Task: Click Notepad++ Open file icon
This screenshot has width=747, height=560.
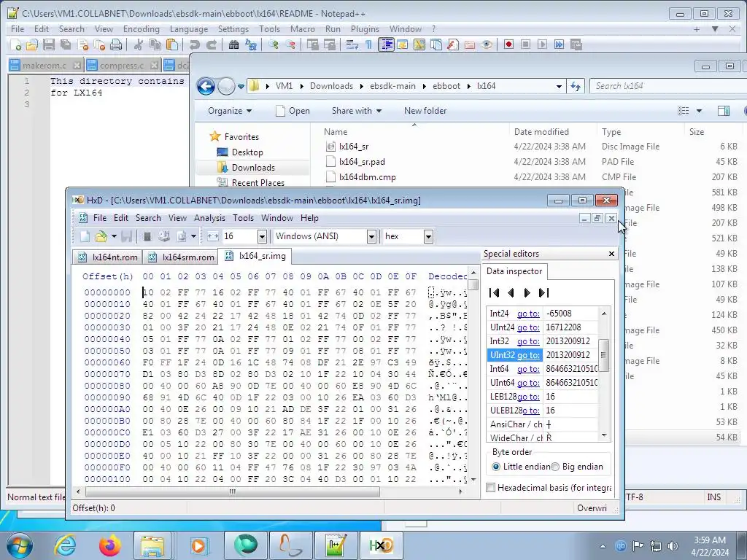Action: [32, 44]
